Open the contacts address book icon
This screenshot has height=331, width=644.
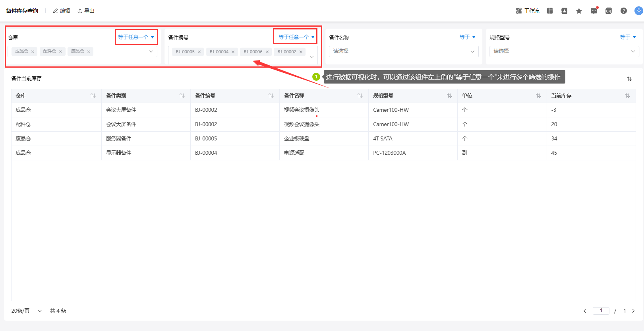point(564,11)
